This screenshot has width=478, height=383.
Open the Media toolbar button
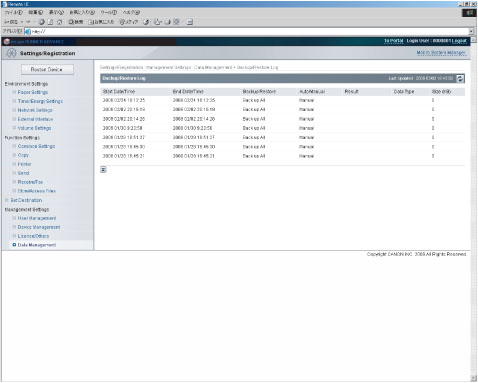tap(129, 22)
